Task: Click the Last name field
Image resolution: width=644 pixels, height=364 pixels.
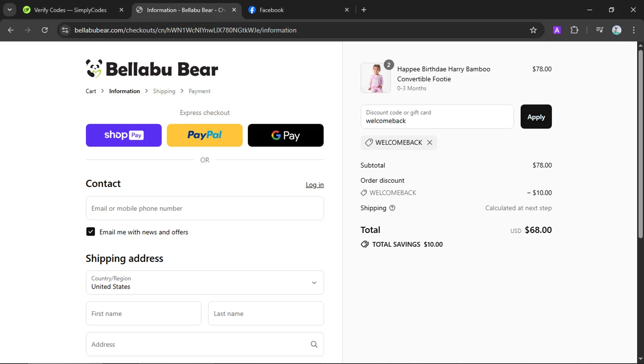Action: point(266,313)
